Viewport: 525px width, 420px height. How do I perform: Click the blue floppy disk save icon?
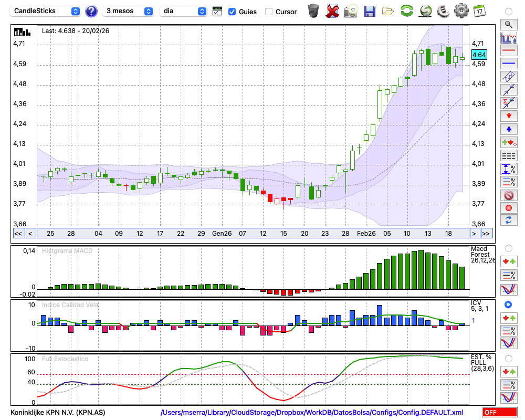point(370,10)
